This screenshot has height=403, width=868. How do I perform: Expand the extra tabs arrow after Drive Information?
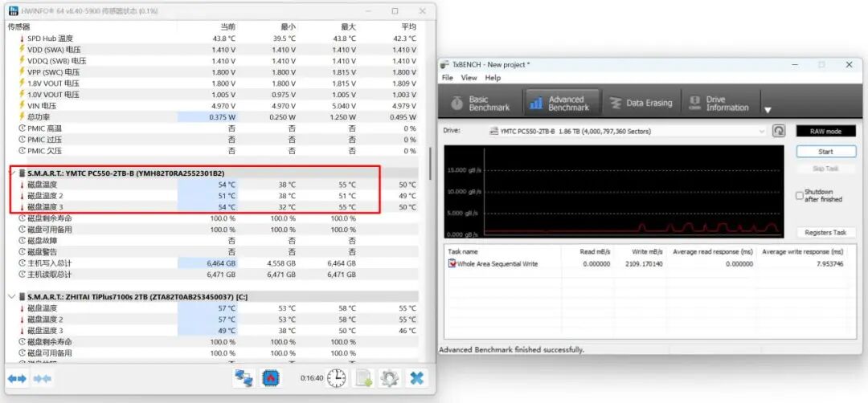(x=768, y=109)
